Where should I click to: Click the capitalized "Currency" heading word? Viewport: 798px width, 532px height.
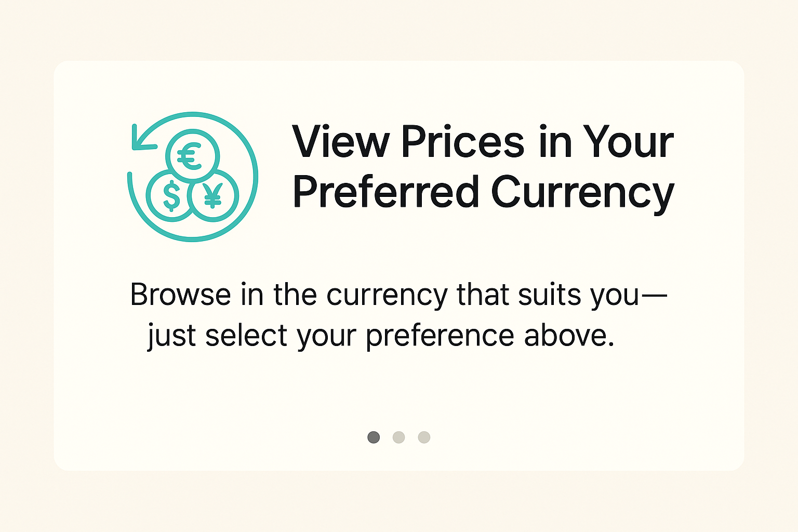[582, 193]
